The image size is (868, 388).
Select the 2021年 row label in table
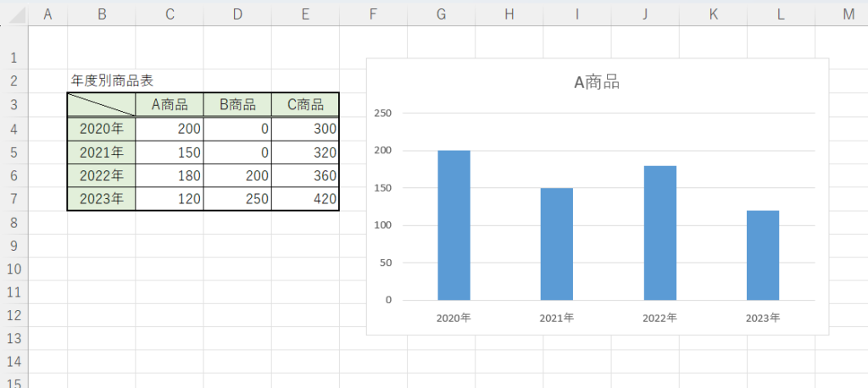[101, 152]
